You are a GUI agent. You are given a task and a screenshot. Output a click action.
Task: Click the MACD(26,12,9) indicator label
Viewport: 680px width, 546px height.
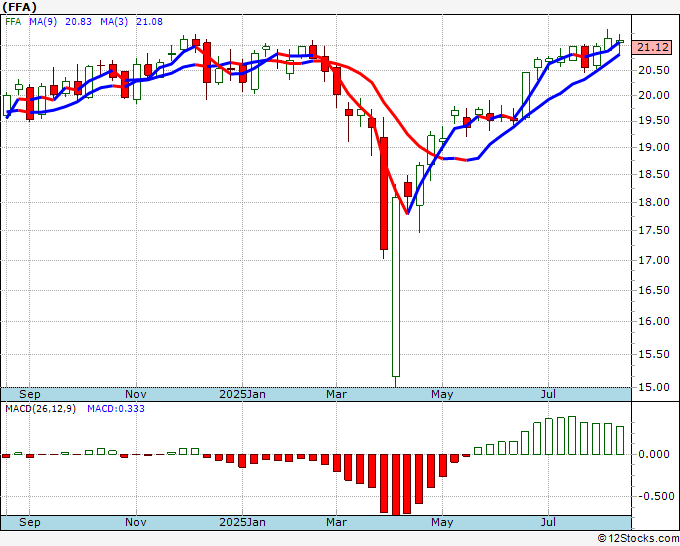point(40,409)
